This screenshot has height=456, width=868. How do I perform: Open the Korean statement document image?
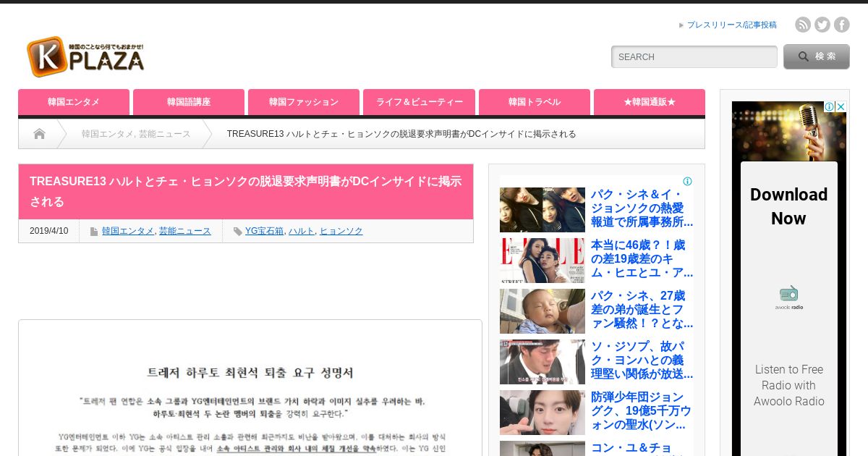(250, 388)
